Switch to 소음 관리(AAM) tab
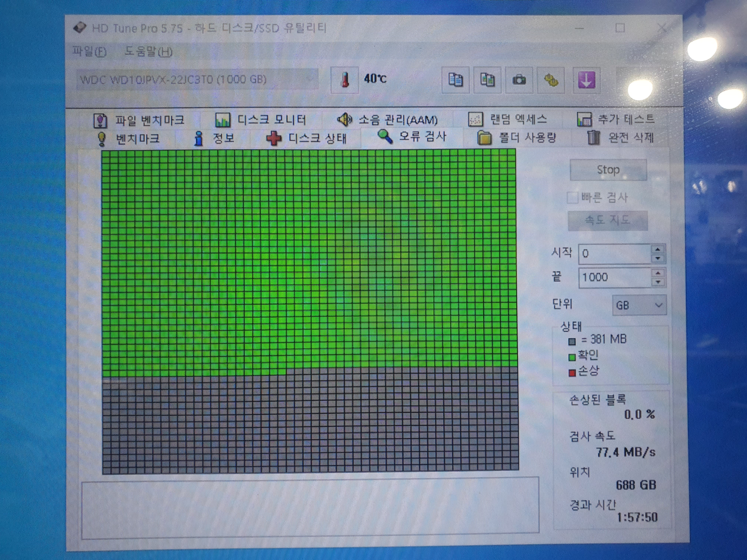 [x=387, y=119]
